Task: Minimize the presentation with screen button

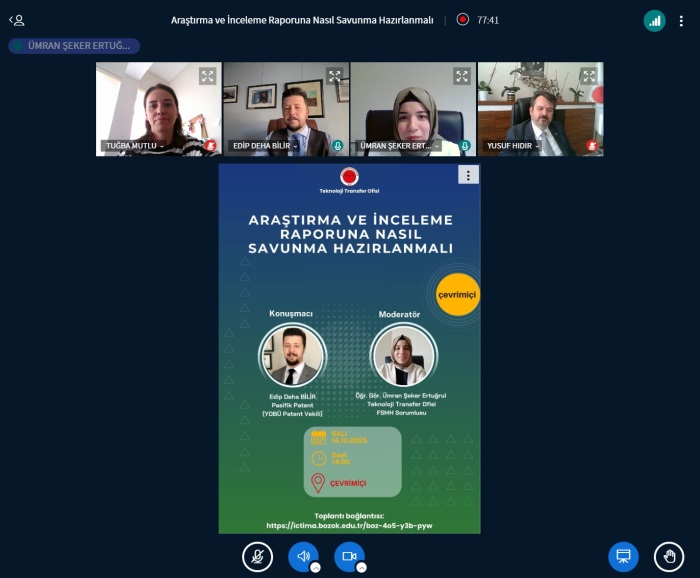Action: 623,556
